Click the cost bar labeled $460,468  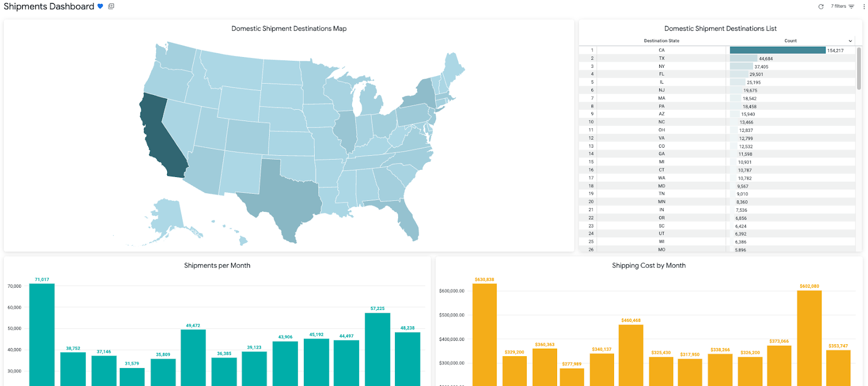pos(631,355)
